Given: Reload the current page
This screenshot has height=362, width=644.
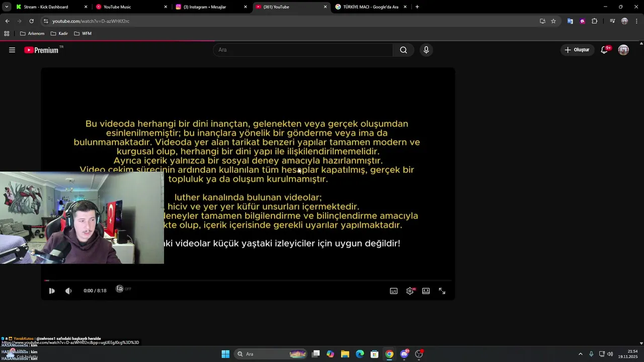Looking at the screenshot, I should pyautogui.click(x=31, y=21).
